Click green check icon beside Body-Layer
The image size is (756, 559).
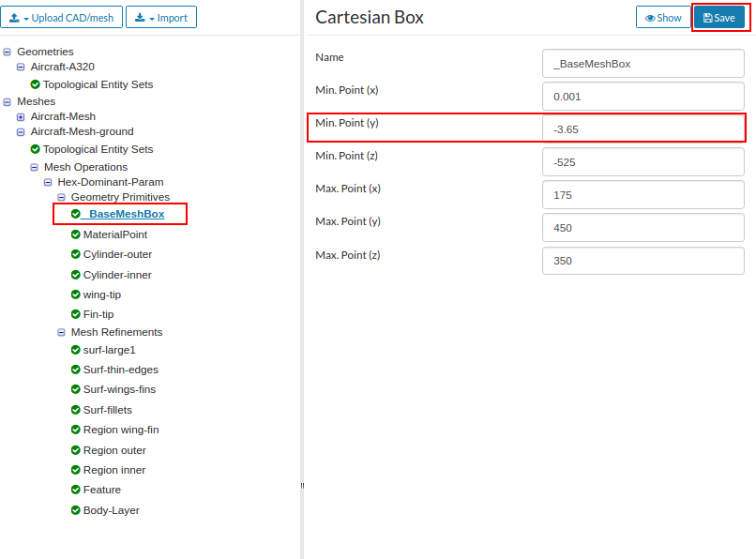click(x=76, y=510)
